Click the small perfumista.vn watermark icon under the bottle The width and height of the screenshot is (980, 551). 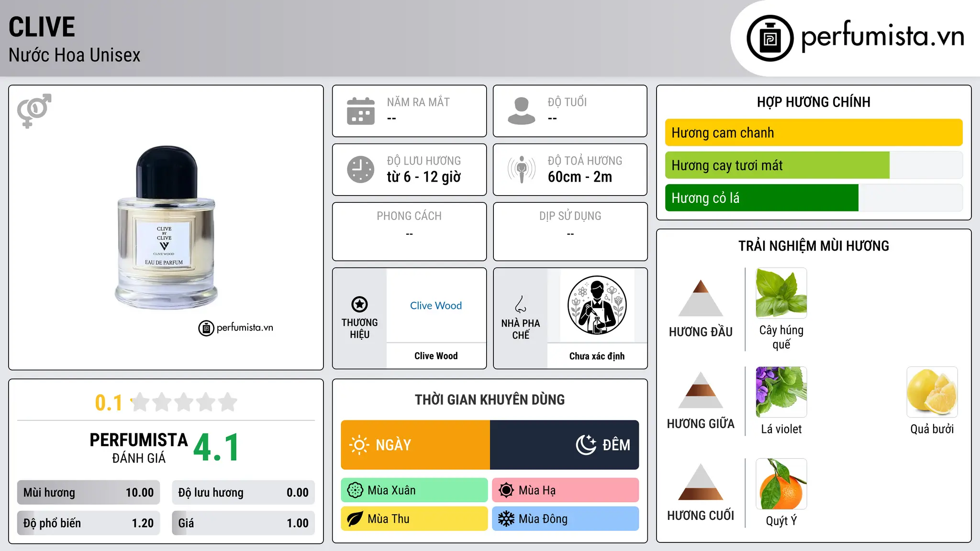(x=206, y=328)
